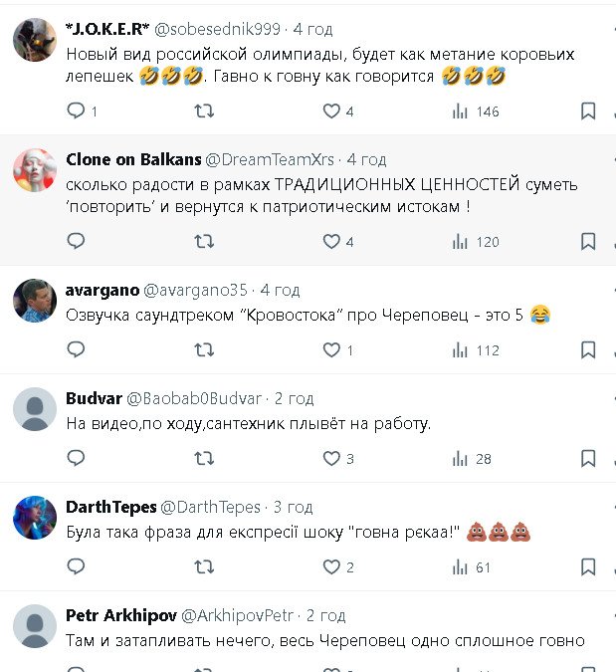Click the J.O.K.E.R profile avatar
Image resolution: width=616 pixels, height=672 pixels.
coord(34,40)
